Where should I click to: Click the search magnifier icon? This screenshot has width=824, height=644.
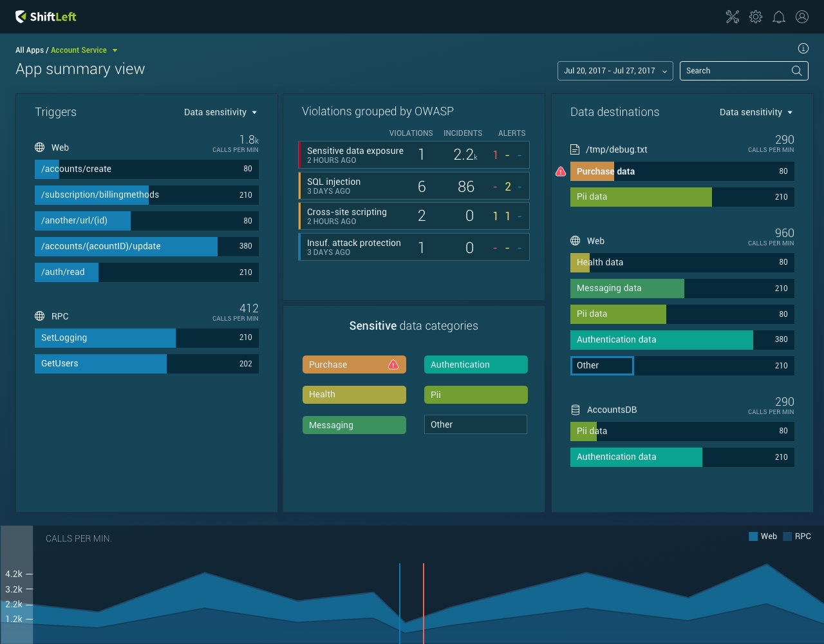pyautogui.click(x=796, y=71)
